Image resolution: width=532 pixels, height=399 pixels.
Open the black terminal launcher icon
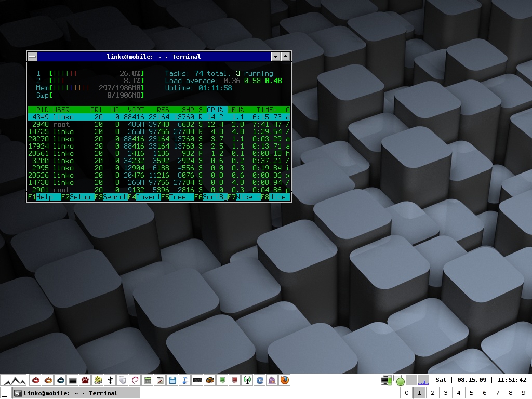73,380
